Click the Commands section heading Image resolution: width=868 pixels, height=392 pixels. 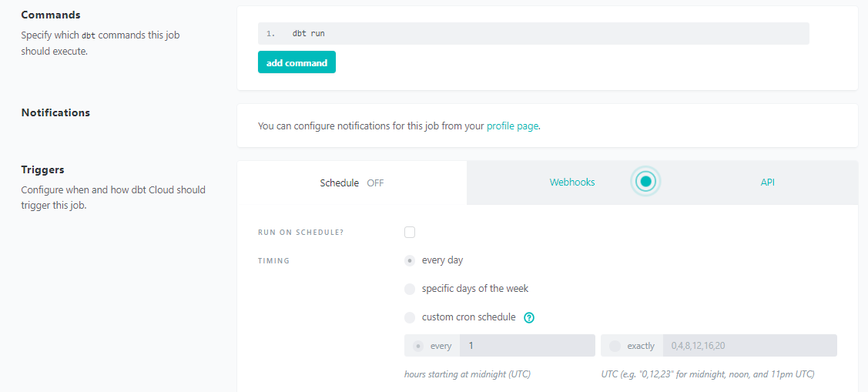[51, 15]
